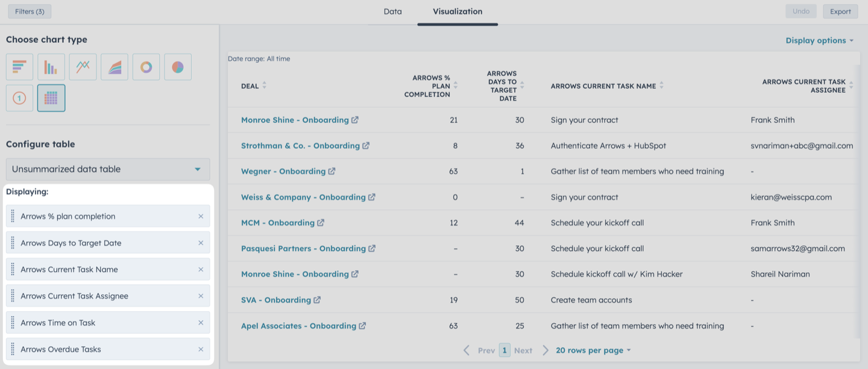Open the Unsummarized data table dropdown
The height and width of the screenshot is (369, 868).
(108, 169)
